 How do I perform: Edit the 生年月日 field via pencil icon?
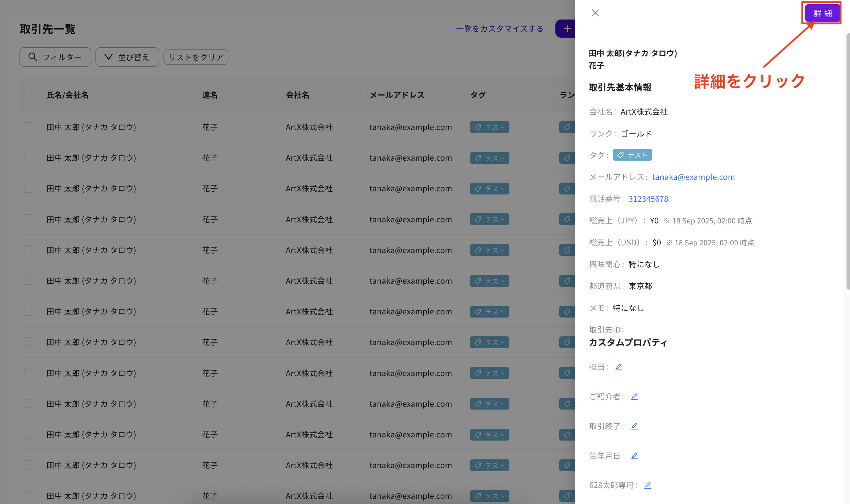coord(634,455)
